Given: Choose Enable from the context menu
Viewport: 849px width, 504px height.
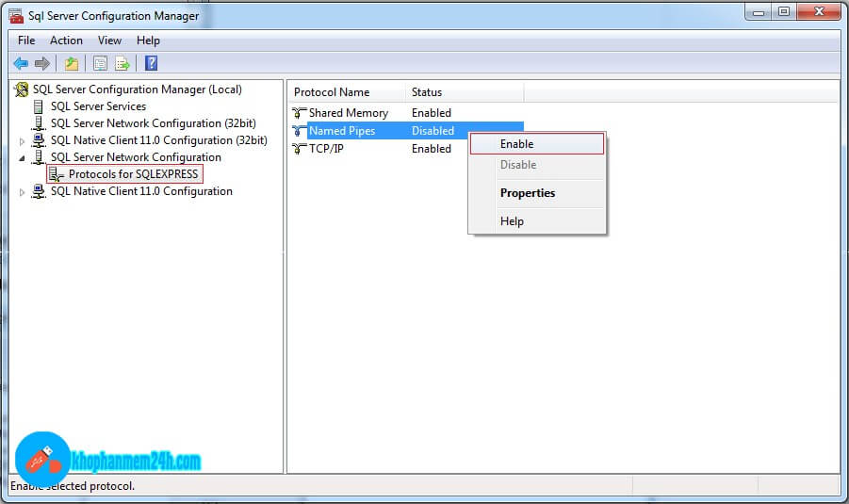Looking at the screenshot, I should tap(517, 144).
